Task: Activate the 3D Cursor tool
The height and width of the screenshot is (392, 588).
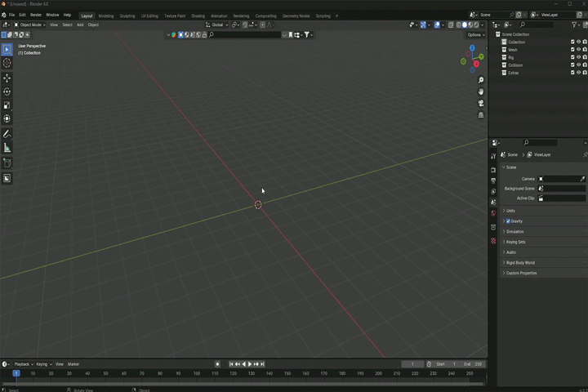Action: point(7,63)
